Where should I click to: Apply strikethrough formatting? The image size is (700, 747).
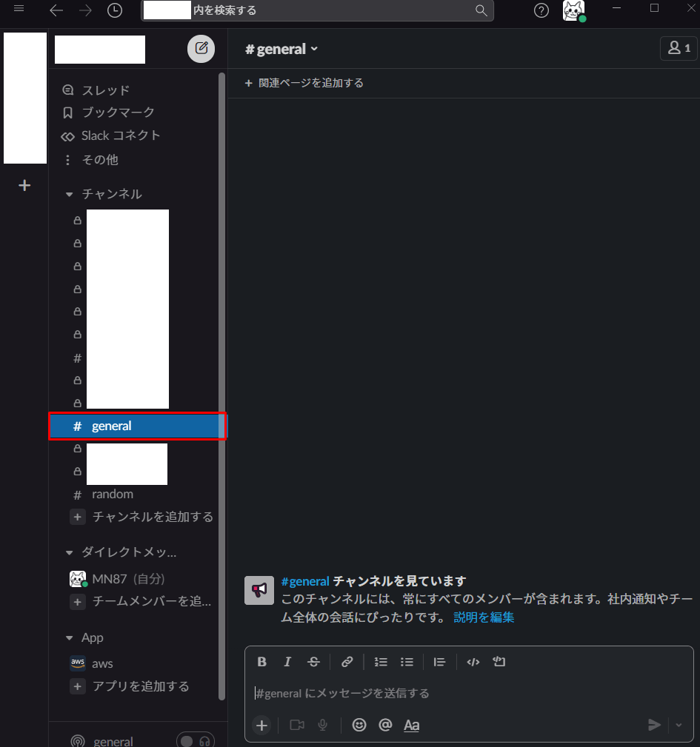(313, 662)
